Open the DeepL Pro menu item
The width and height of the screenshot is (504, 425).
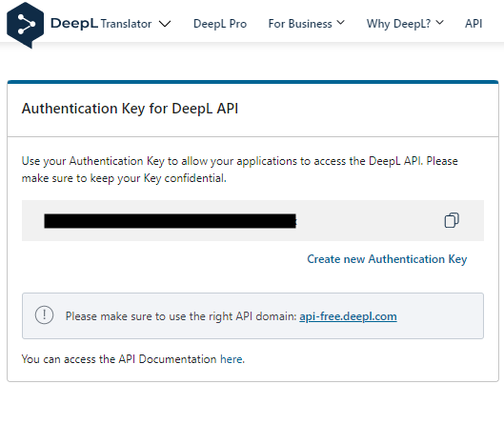tap(220, 24)
